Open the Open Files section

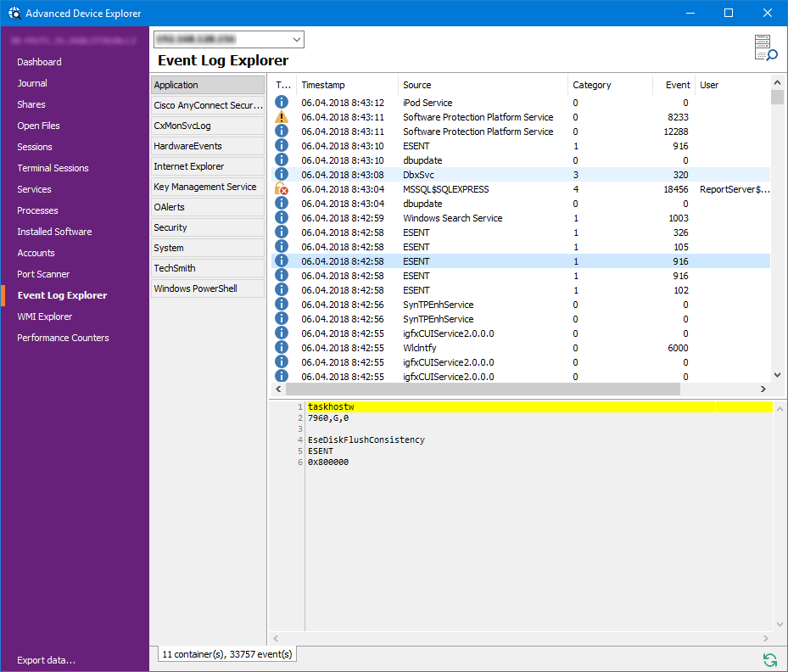point(38,126)
